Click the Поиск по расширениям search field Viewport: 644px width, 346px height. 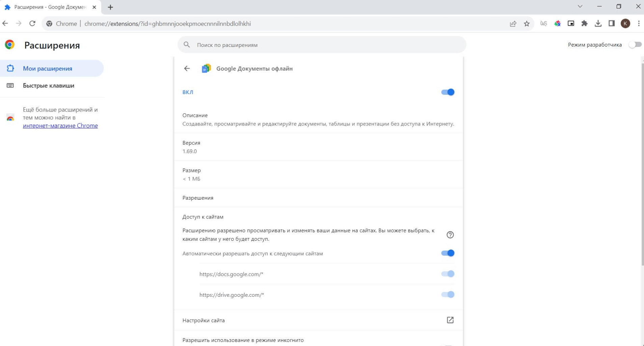[322, 45]
